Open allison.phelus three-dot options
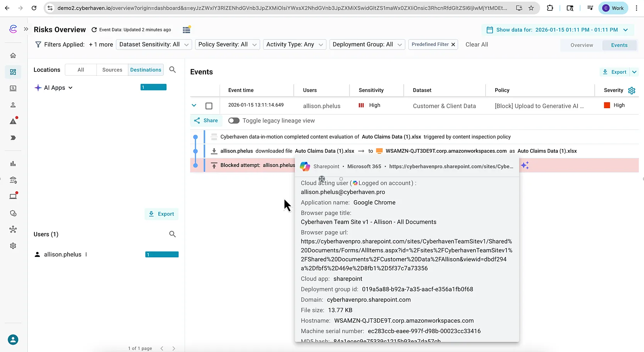 86,255
